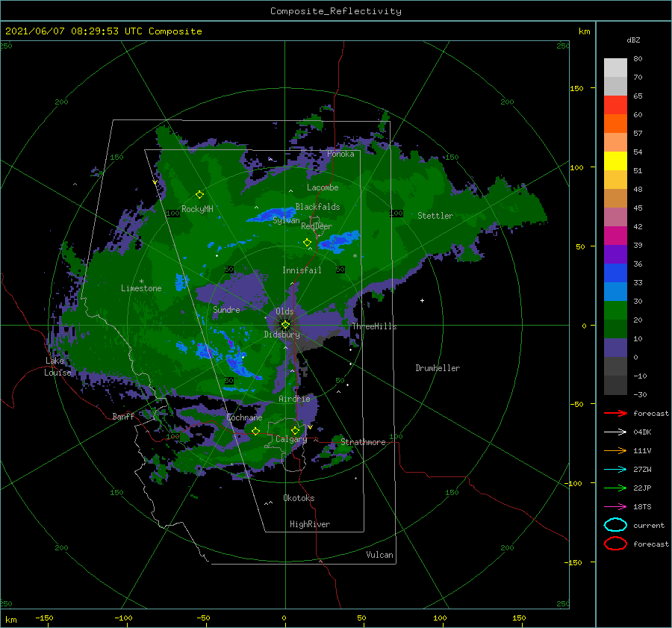Viewport: 672px width, 628px height.
Task: Click the Cochrane town label
Action: point(244,417)
